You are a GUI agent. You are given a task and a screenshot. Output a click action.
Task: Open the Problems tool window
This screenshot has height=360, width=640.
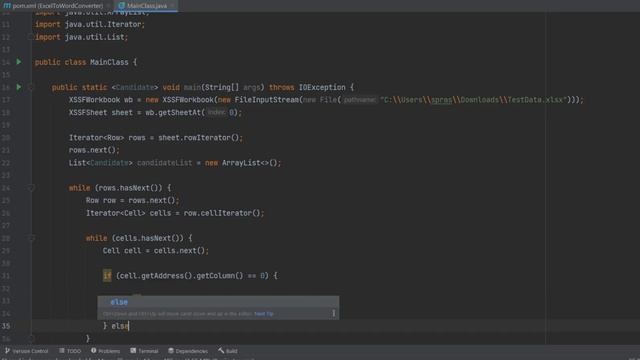pyautogui.click(x=105, y=351)
